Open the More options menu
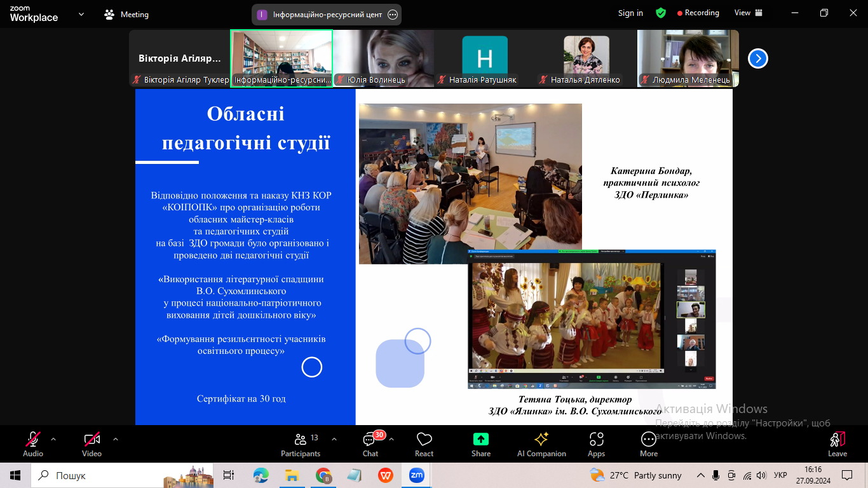This screenshot has height=488, width=868. pyautogui.click(x=649, y=444)
